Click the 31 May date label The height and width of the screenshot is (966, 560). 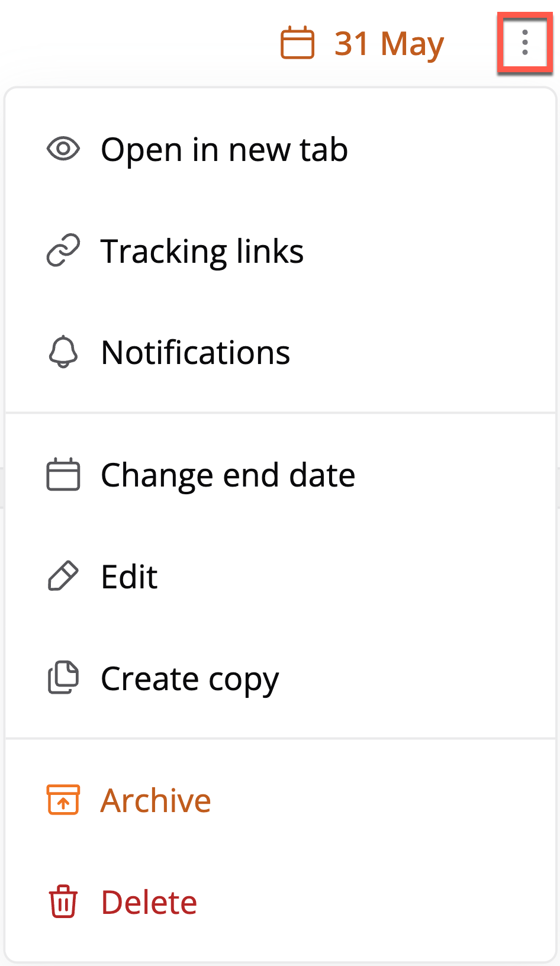click(389, 44)
